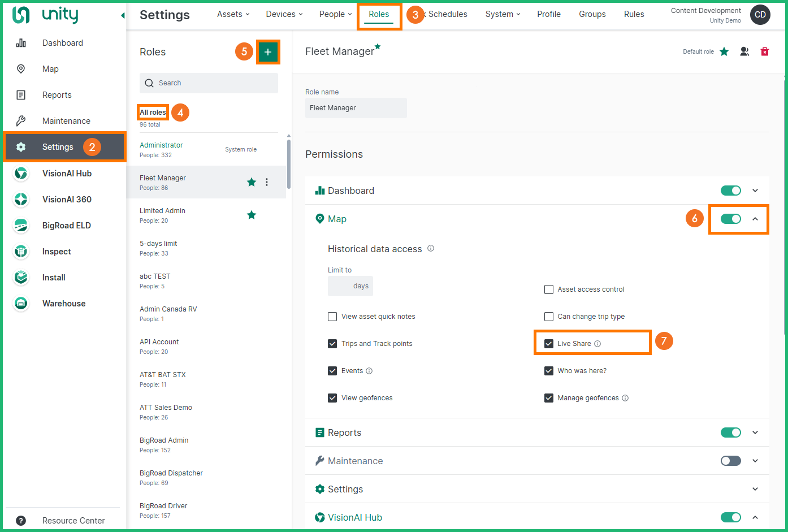Click the roles Search field
The width and height of the screenshot is (788, 532).
pos(209,83)
